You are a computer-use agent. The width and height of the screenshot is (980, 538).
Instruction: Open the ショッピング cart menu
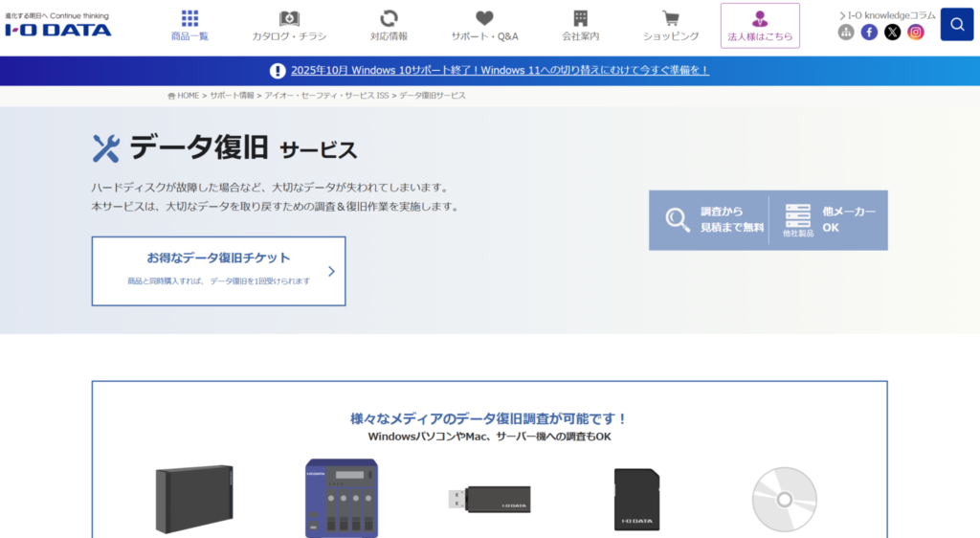pyautogui.click(x=670, y=26)
